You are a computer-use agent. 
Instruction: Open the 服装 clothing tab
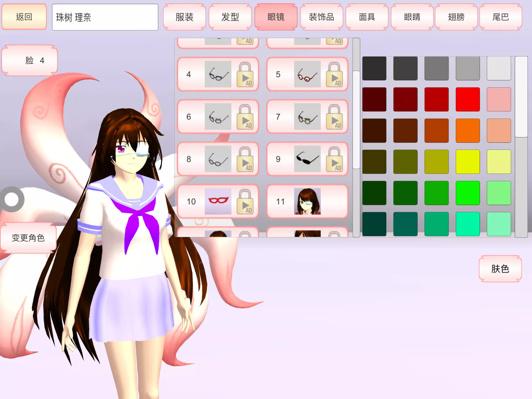tap(184, 17)
